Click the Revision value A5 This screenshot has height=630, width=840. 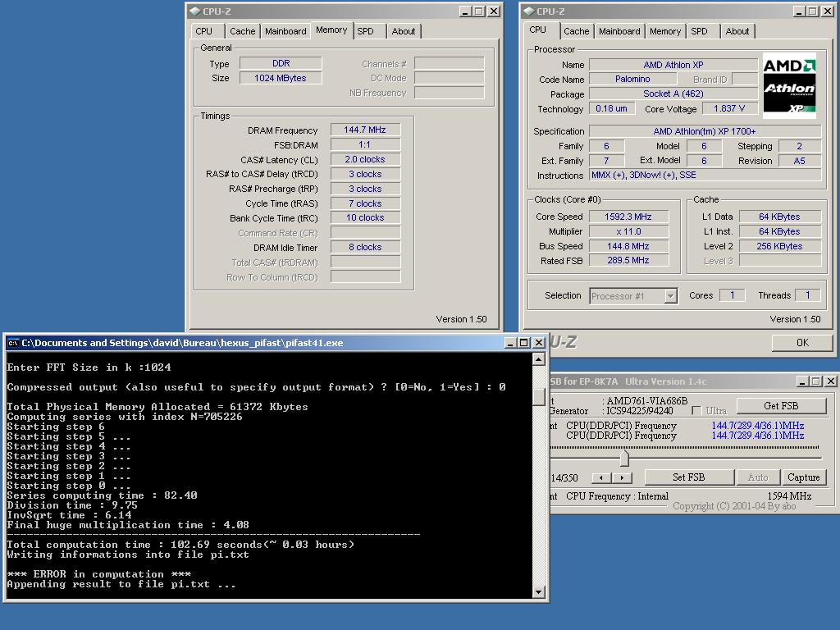coord(799,161)
